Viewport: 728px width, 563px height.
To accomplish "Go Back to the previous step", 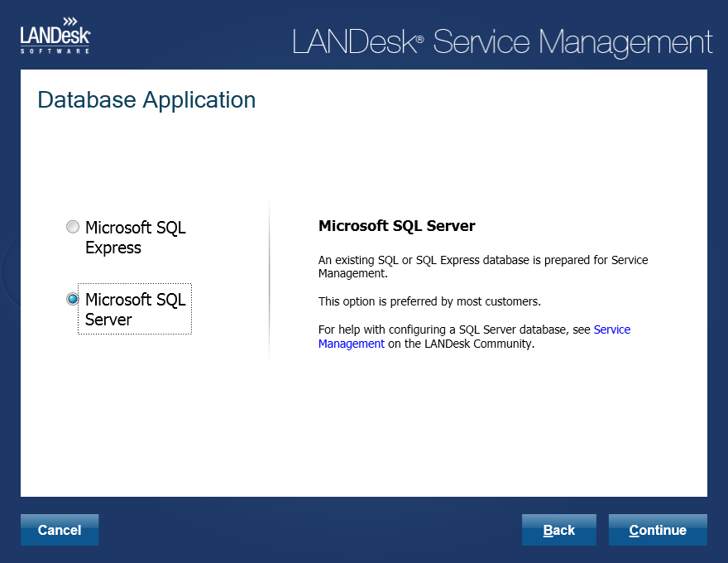I will coord(559,530).
